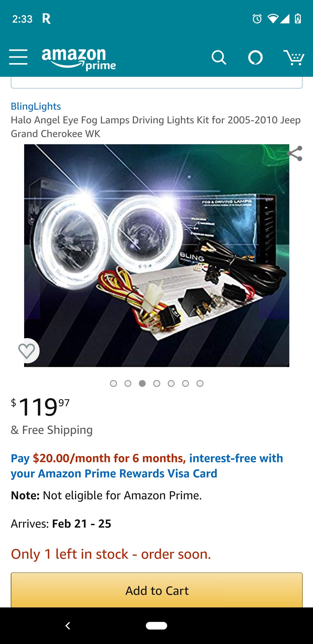Open the hamburger navigation menu
This screenshot has height=644, width=313.
click(18, 57)
